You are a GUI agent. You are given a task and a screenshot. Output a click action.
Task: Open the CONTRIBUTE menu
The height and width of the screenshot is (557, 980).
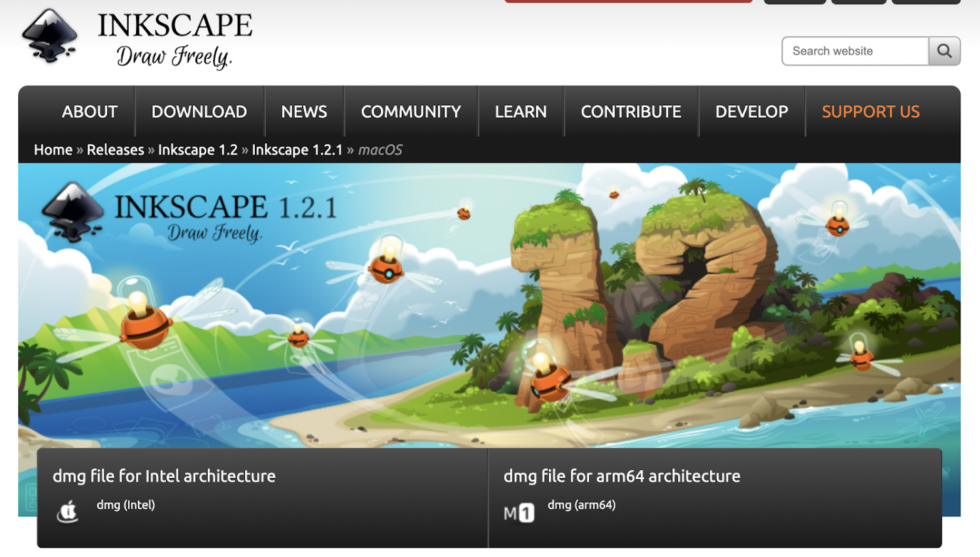[x=630, y=111]
